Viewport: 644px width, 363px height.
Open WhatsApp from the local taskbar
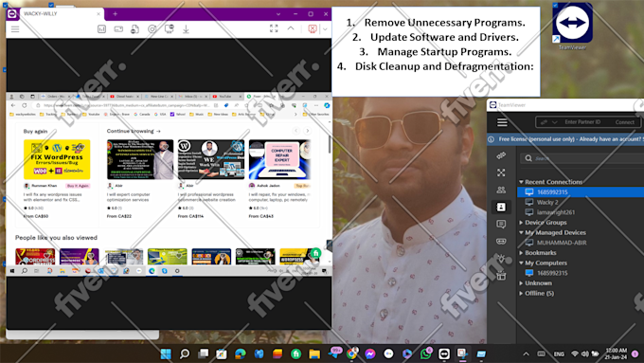pos(426,354)
